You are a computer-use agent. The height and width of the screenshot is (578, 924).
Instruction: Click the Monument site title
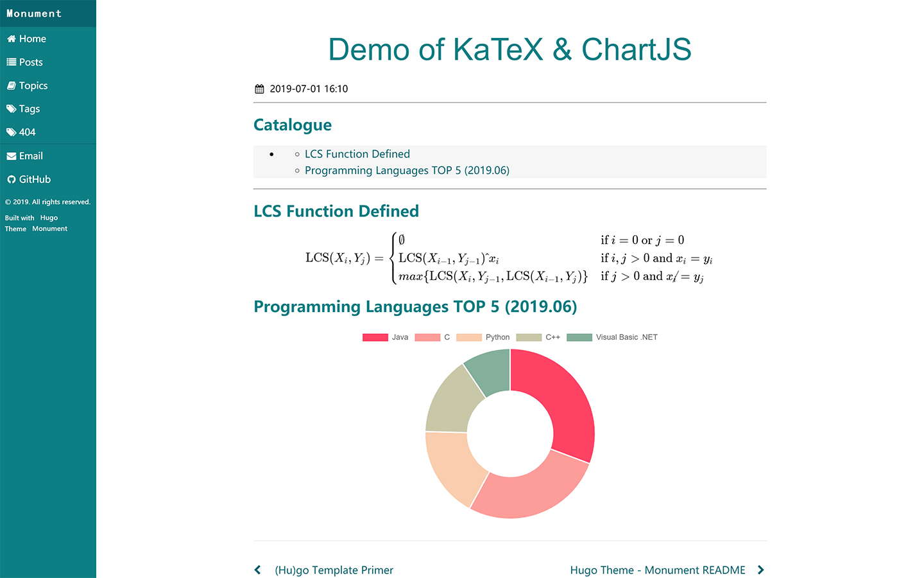[x=34, y=13]
